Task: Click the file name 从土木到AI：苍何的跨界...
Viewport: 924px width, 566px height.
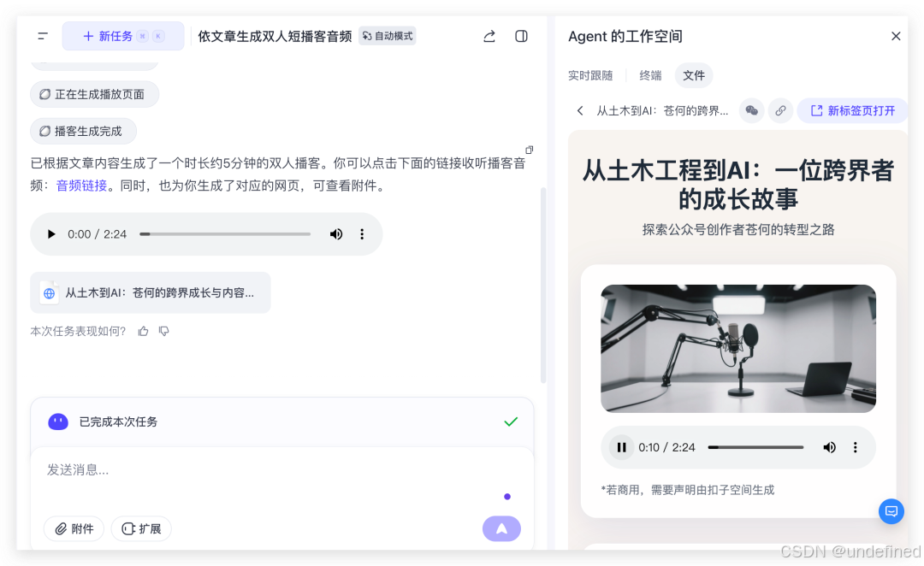Action: pos(662,111)
